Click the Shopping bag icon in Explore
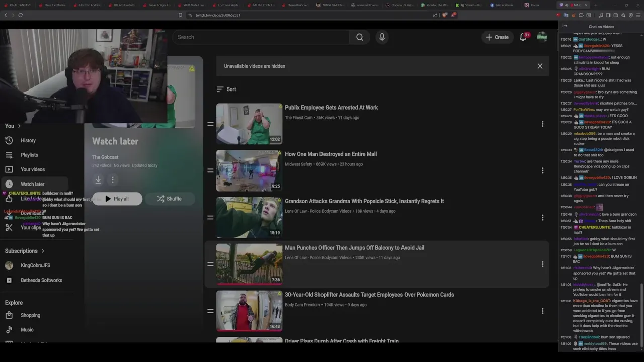Screen dimensions: 644x362 pos(9,315)
